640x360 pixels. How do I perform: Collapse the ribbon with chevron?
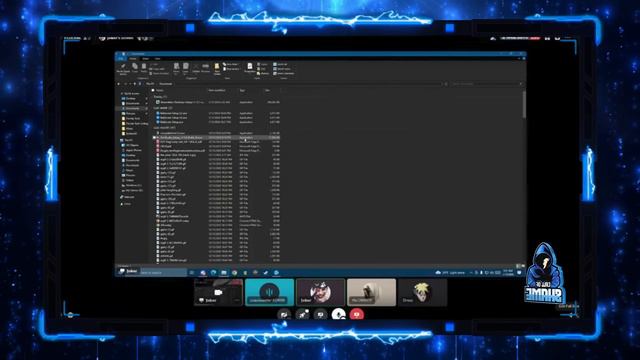[x=519, y=59]
